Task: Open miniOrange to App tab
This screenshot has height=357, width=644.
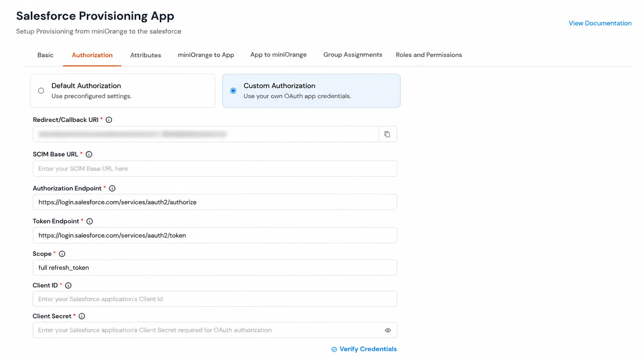Action: coord(206,55)
